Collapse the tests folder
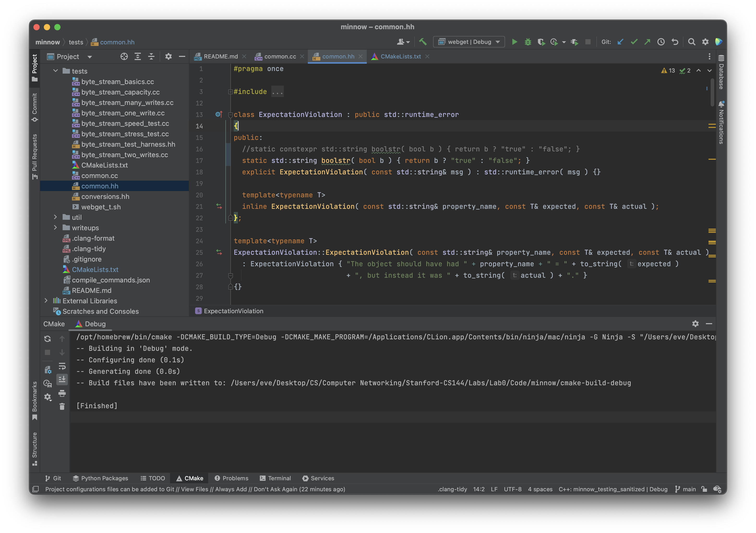Screen dimensions: 756x533 [55, 71]
